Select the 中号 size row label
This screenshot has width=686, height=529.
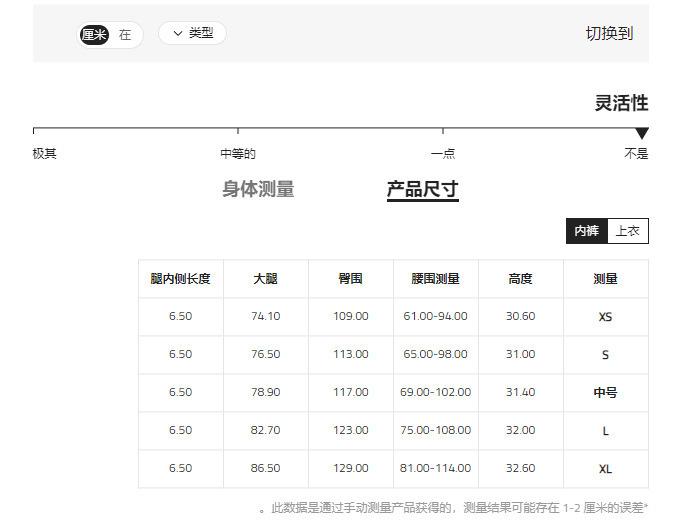[x=605, y=393]
